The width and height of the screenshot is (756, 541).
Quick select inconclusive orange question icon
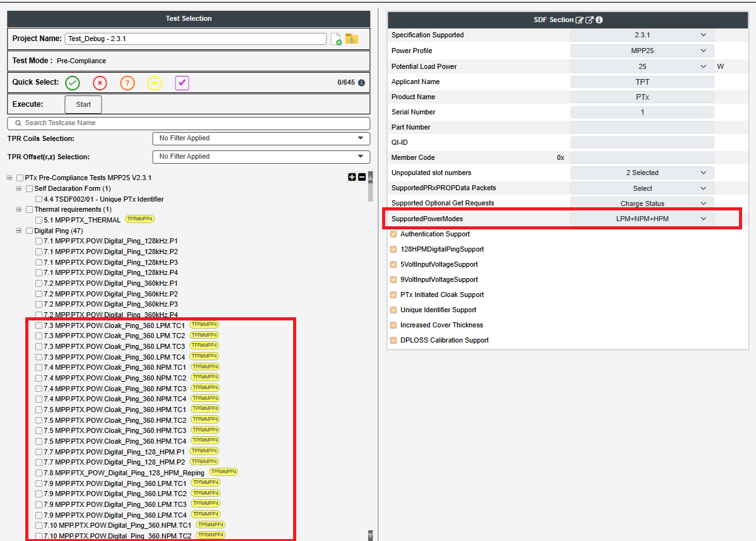point(128,83)
